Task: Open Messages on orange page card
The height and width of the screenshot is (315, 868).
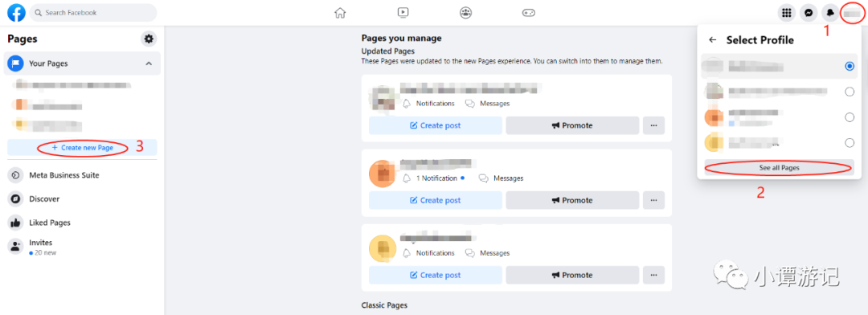Action: point(501,178)
